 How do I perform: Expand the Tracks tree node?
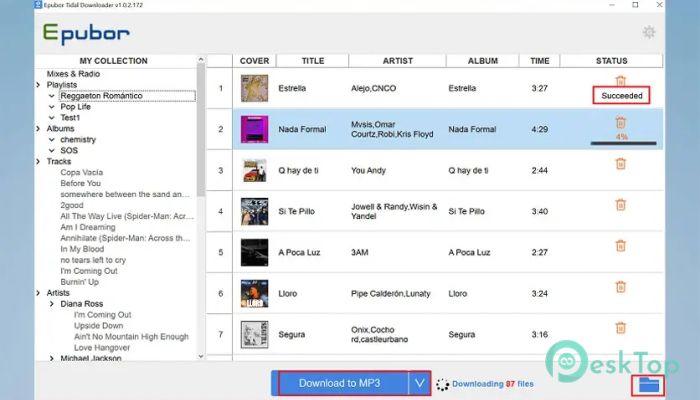38,162
